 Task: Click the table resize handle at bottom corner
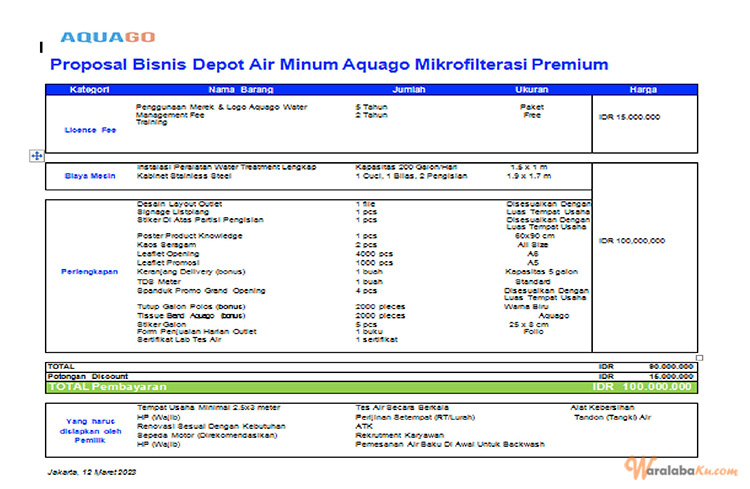[x=699, y=358]
